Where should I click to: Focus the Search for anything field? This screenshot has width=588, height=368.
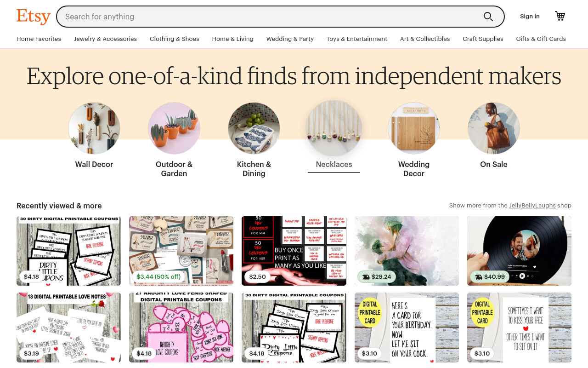pyautogui.click(x=271, y=17)
